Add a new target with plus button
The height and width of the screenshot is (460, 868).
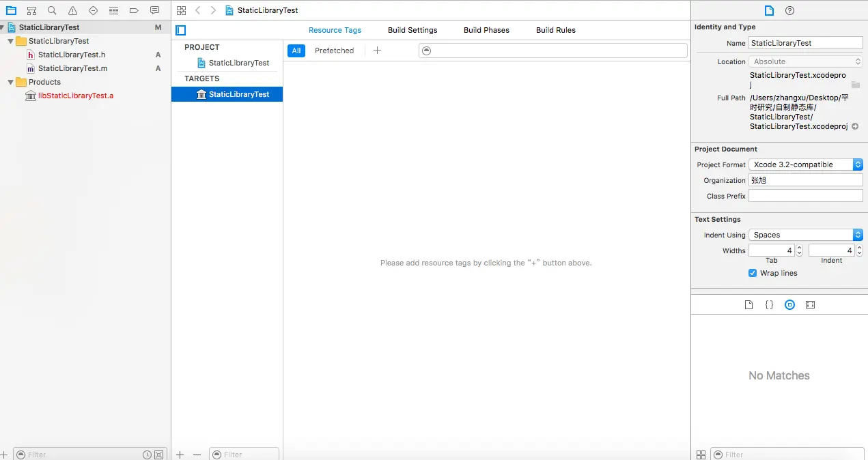pos(180,455)
